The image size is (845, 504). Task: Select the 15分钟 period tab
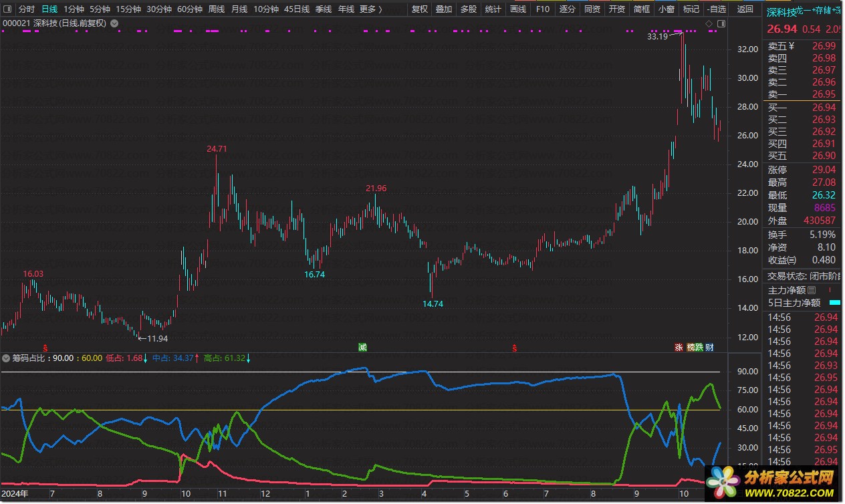click(128, 9)
